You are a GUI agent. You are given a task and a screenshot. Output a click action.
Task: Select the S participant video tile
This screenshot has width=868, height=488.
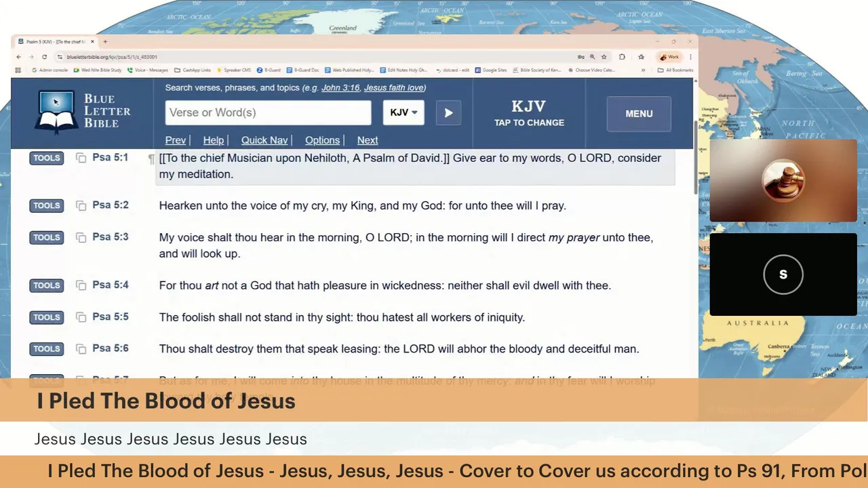pyautogui.click(x=783, y=274)
